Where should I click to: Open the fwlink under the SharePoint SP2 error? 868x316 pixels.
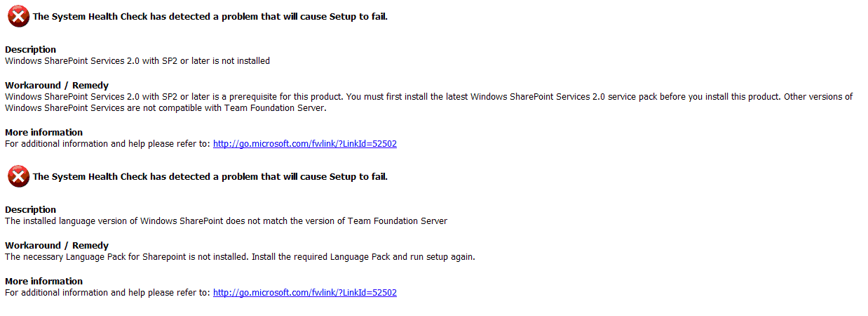304,144
